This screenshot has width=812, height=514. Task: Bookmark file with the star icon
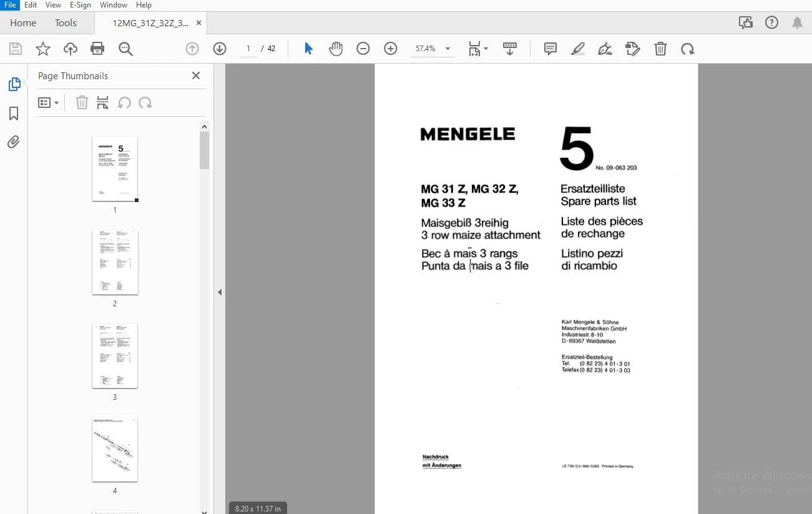point(43,49)
